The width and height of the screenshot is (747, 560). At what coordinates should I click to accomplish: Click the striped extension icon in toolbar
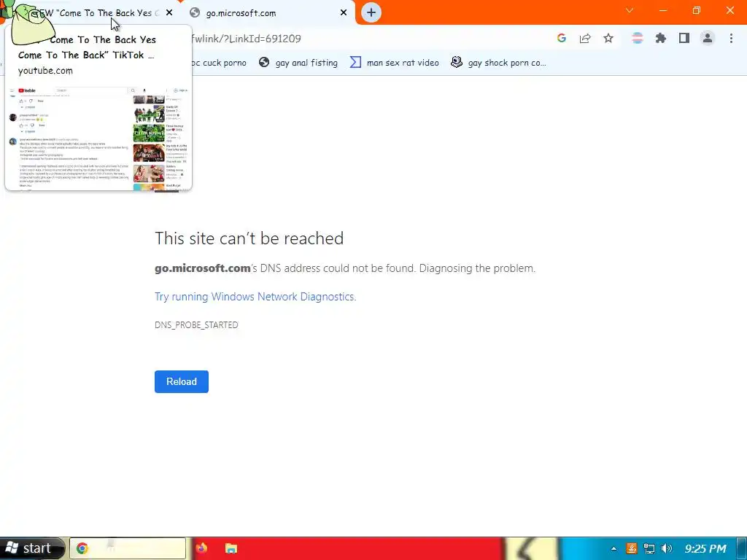638,38
